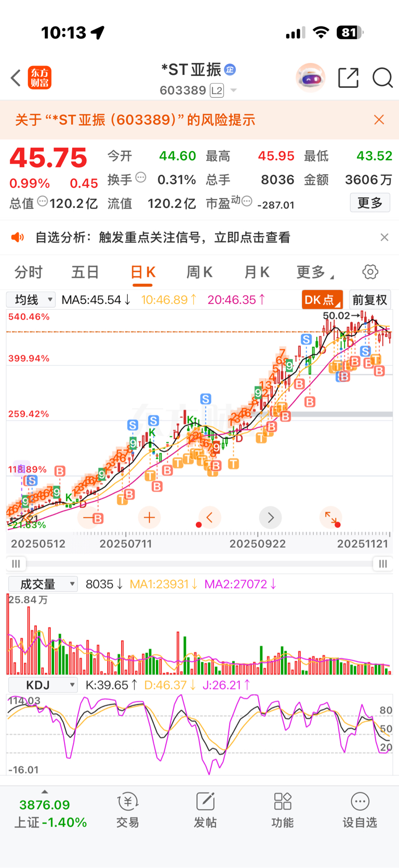
Task: Open the 东方财富 logo icon
Action: [39, 78]
